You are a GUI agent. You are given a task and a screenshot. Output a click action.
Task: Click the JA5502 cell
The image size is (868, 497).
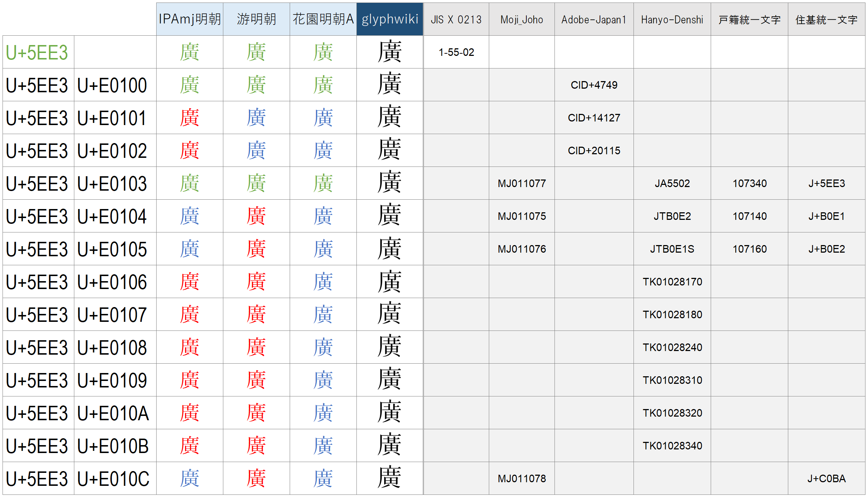(672, 183)
